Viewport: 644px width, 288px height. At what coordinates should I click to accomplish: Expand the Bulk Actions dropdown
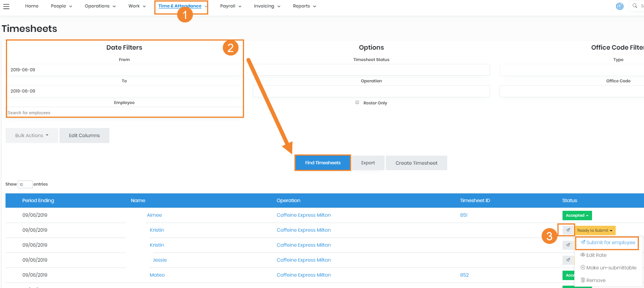tap(31, 136)
